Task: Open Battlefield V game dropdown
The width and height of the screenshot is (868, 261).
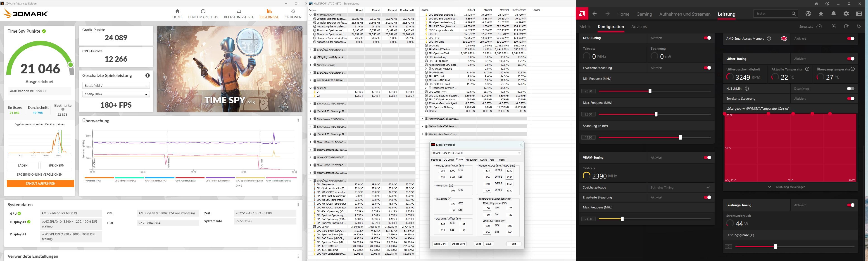Action: coord(116,86)
